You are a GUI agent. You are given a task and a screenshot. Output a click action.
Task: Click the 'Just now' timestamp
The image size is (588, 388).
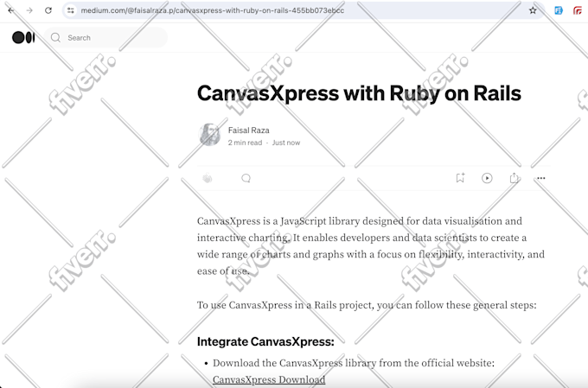click(x=286, y=143)
